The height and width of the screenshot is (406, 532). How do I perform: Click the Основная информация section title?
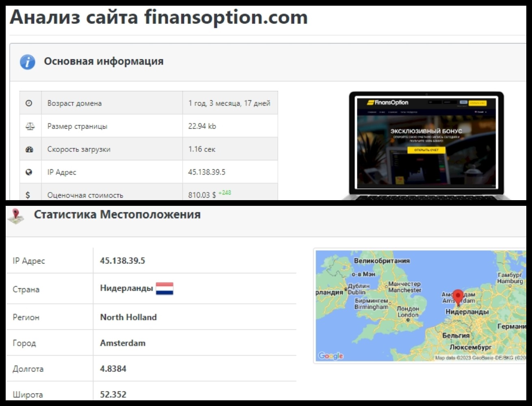coord(104,61)
